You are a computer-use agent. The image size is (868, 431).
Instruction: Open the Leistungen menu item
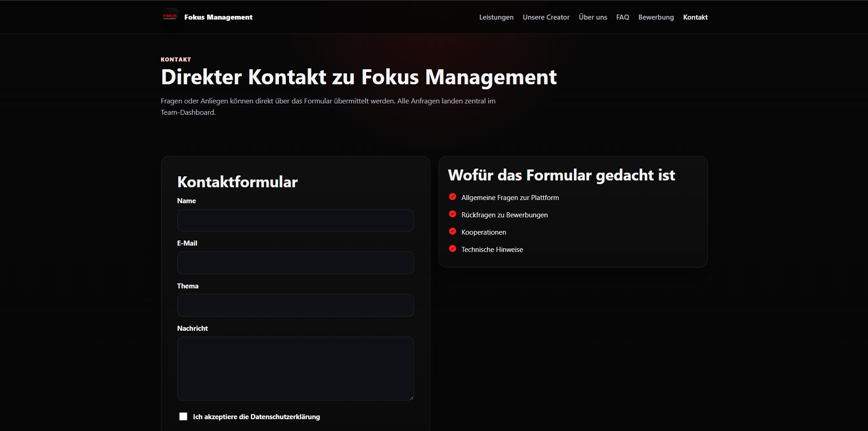click(496, 17)
